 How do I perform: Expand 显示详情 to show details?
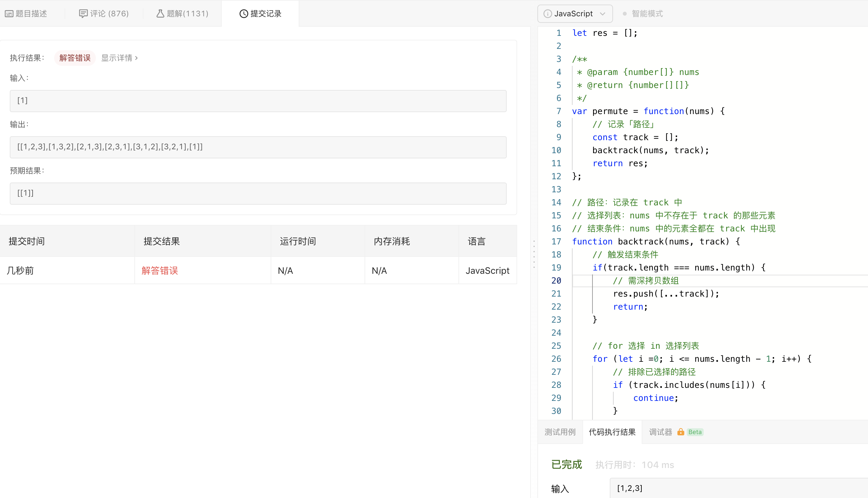(119, 58)
